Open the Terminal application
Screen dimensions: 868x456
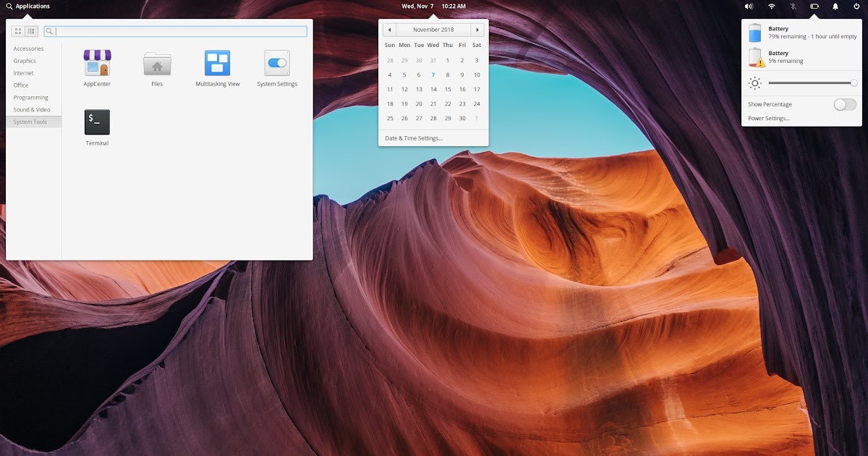click(97, 127)
